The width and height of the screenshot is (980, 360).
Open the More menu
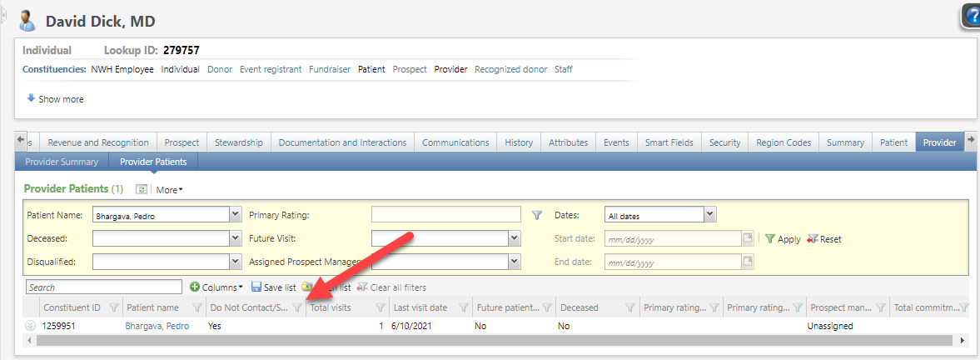[169, 190]
